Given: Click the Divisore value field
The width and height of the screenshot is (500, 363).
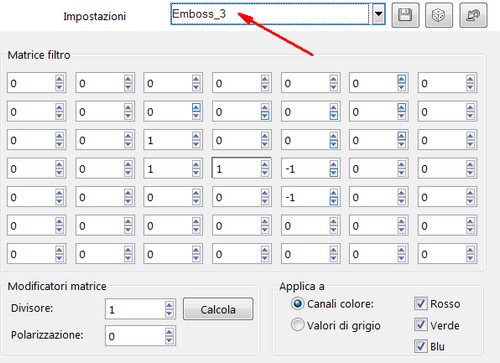Looking at the screenshot, I should 135,309.
